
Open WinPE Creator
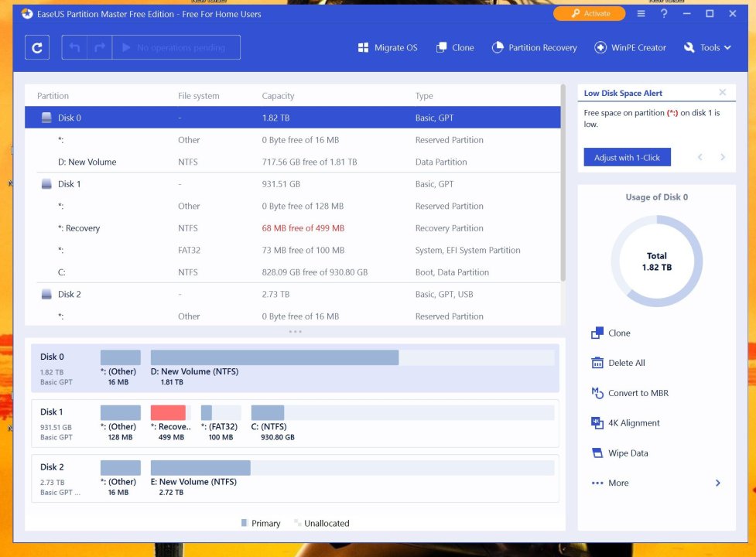point(630,48)
